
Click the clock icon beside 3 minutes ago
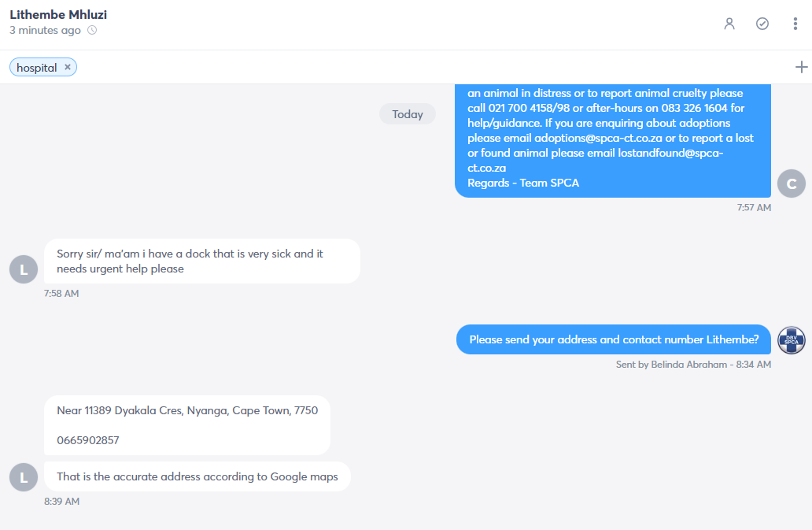tap(92, 30)
